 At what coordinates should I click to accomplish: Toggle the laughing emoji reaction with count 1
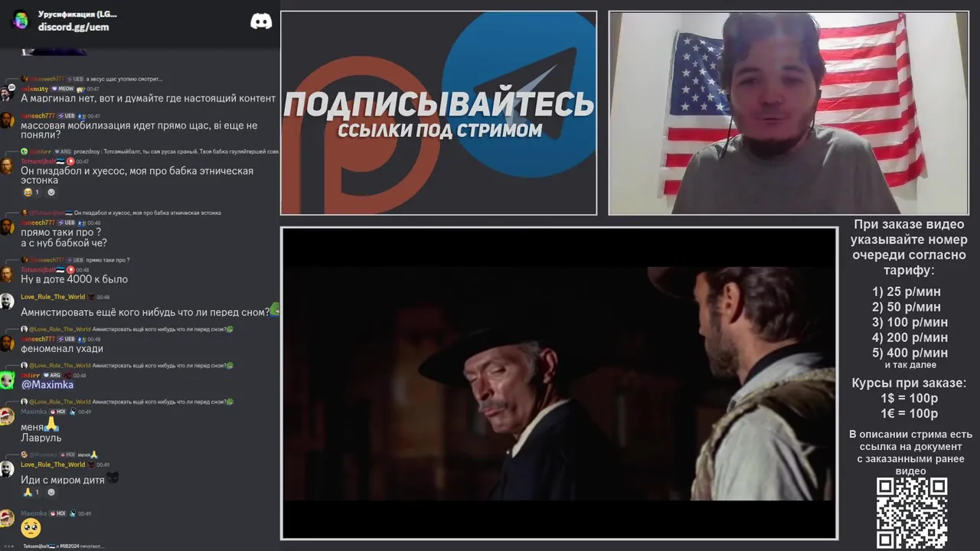tap(31, 192)
